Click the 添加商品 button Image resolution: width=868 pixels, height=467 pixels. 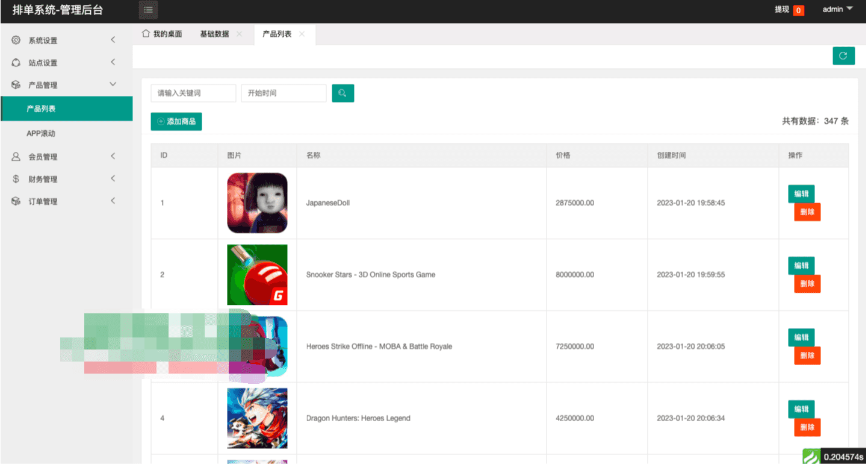tap(176, 121)
